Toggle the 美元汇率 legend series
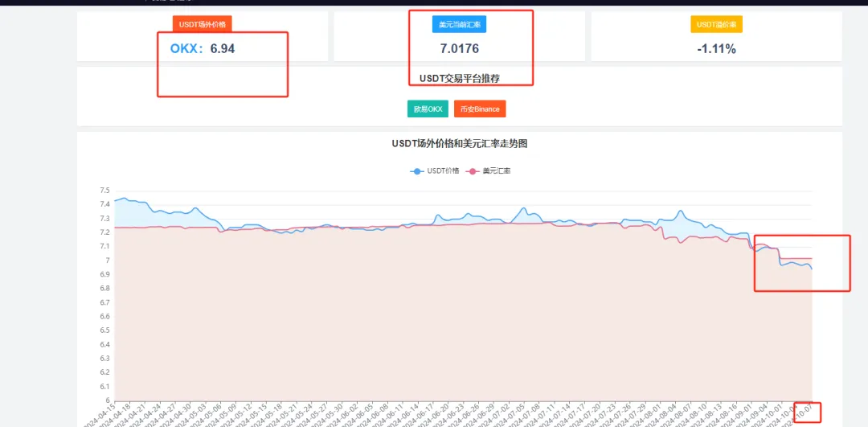Screen dimensions: 868x427 tap(489, 171)
